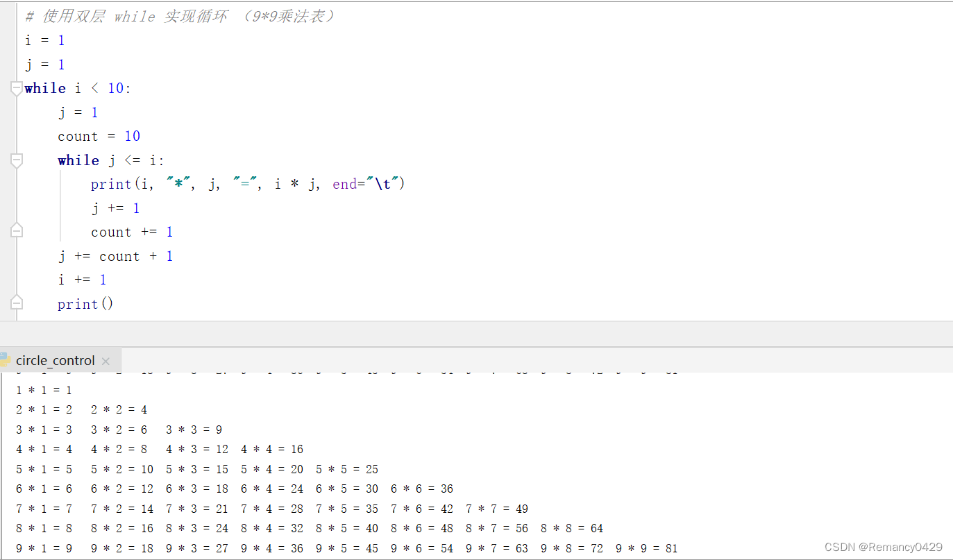The image size is (953, 560).
Task: Click the line 'j += count + 1'
Action: click(115, 256)
